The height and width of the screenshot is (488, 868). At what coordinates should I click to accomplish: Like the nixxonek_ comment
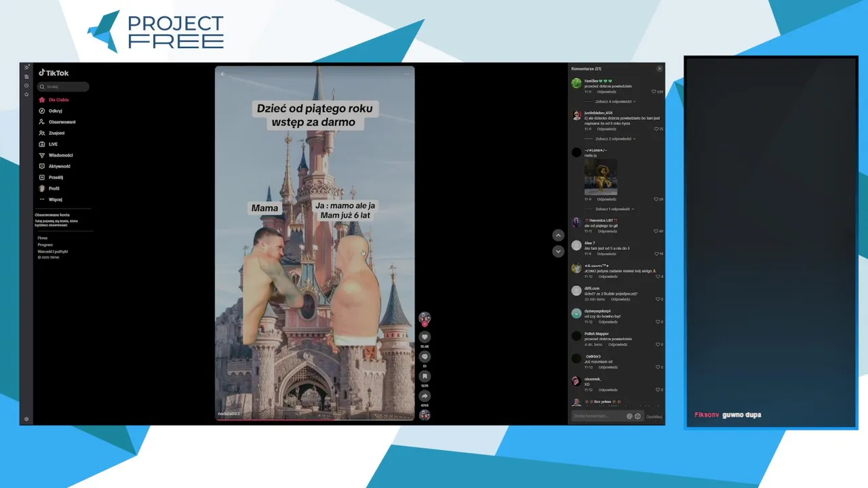[x=658, y=390]
